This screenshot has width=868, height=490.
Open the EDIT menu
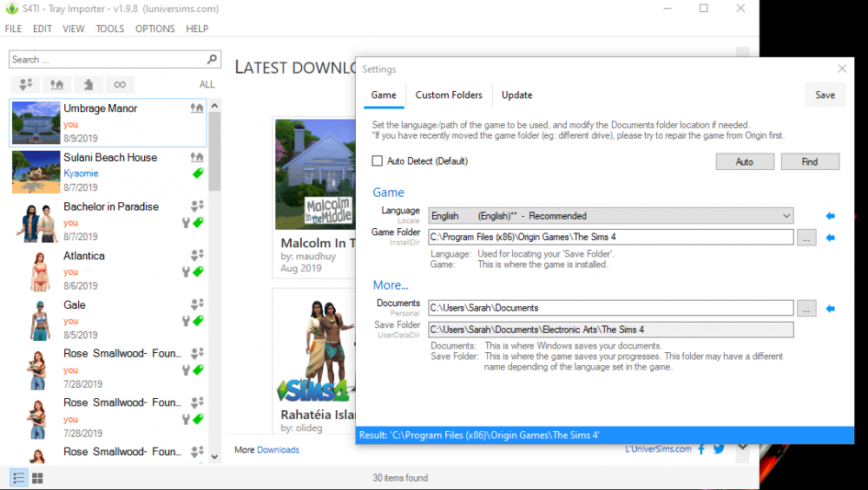click(42, 29)
